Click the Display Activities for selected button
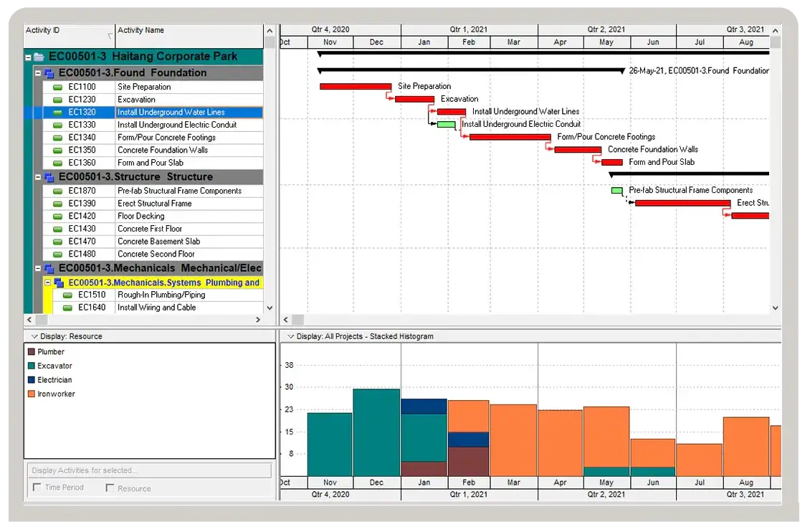 click(x=149, y=471)
